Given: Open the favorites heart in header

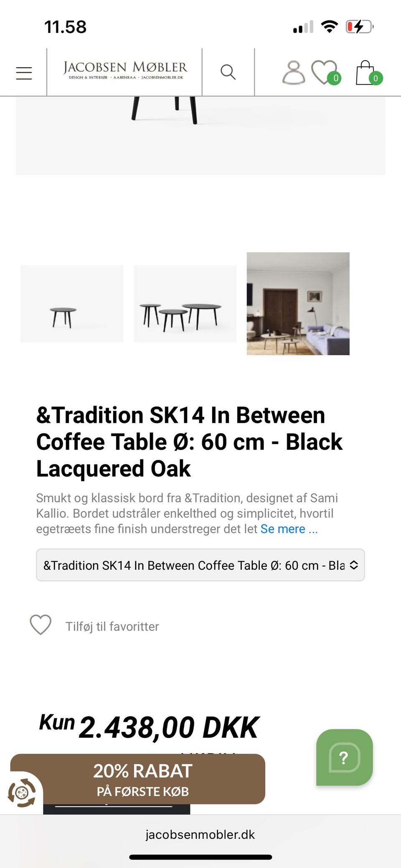Looking at the screenshot, I should tap(324, 72).
